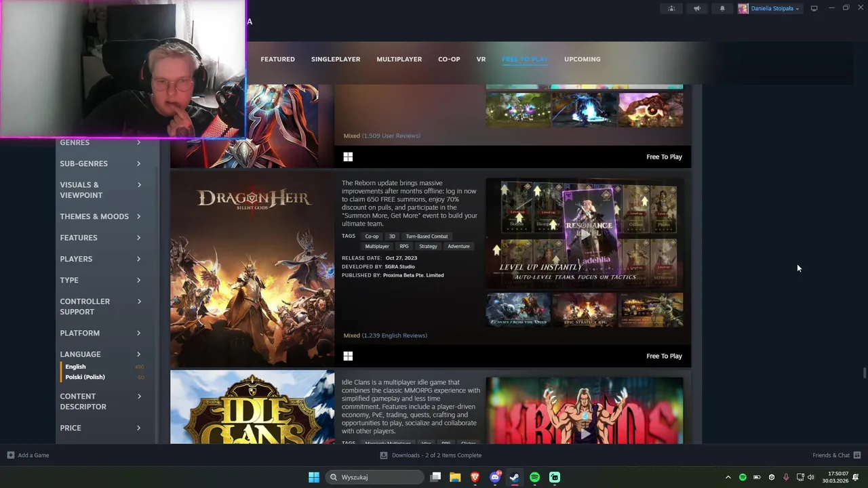Click the Co-op tag on Dragonheir
The image size is (868, 488).
[372, 237]
